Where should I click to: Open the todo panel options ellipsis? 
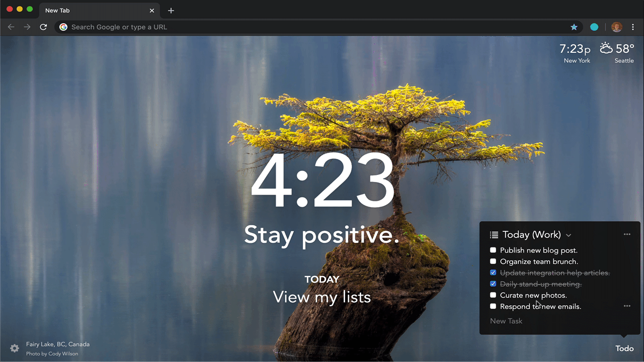click(627, 234)
